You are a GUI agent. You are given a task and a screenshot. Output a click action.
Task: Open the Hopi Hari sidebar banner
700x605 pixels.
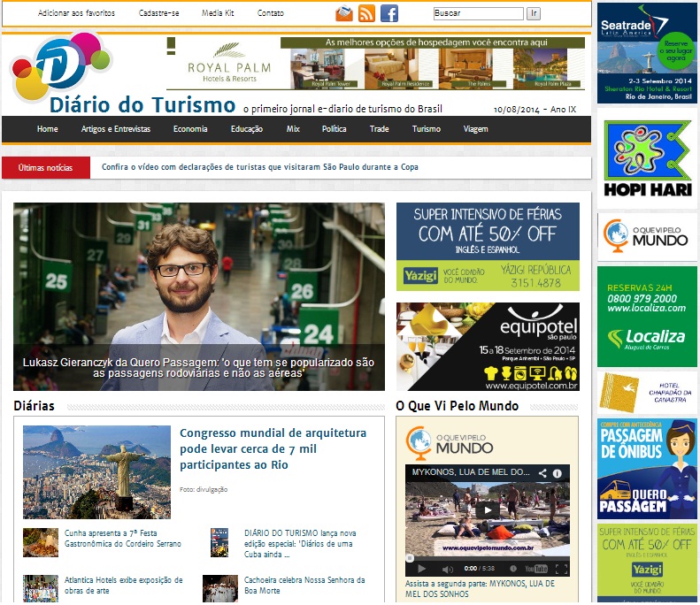647,158
